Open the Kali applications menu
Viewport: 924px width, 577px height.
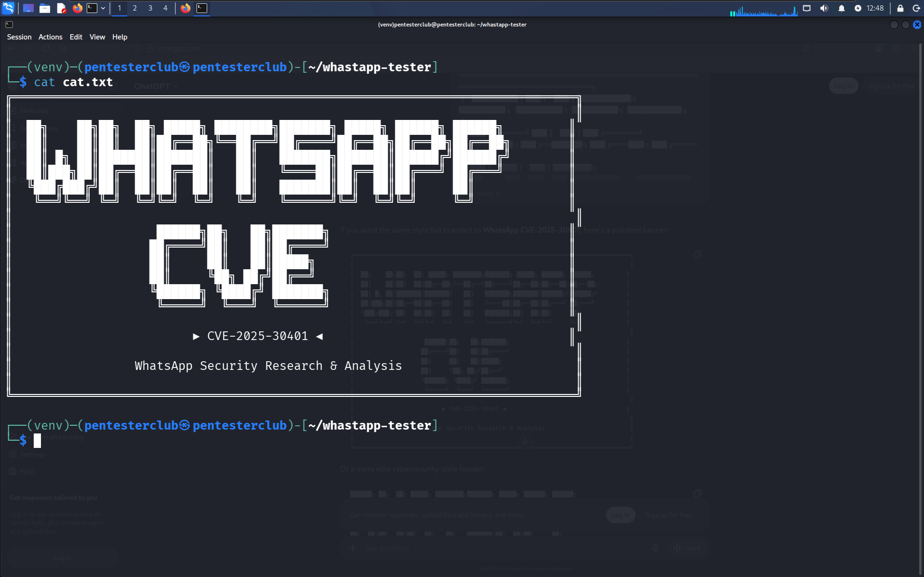(9, 8)
